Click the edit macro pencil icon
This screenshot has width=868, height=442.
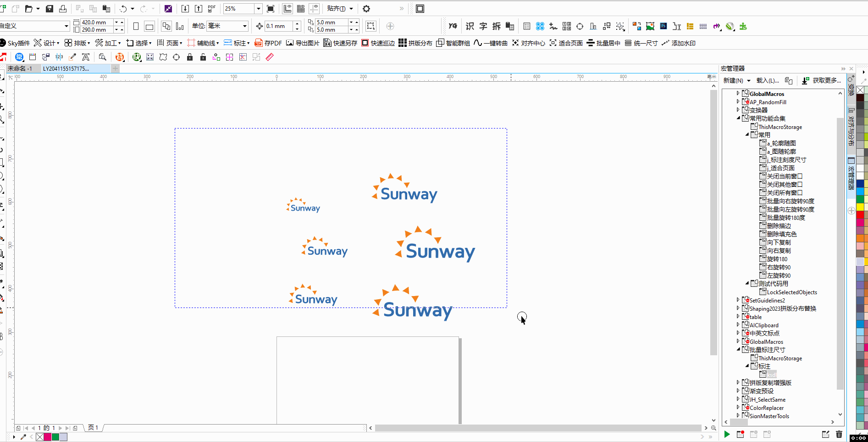(x=826, y=434)
